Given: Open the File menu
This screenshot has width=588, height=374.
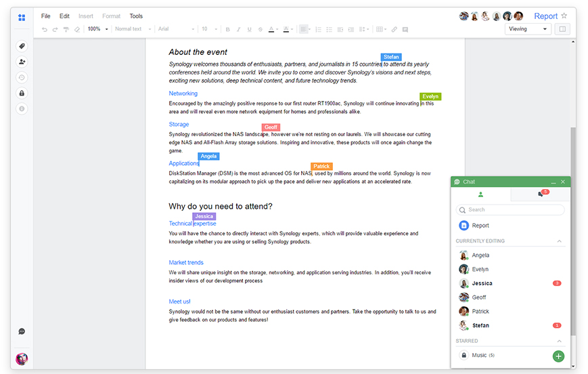Looking at the screenshot, I should [x=45, y=16].
